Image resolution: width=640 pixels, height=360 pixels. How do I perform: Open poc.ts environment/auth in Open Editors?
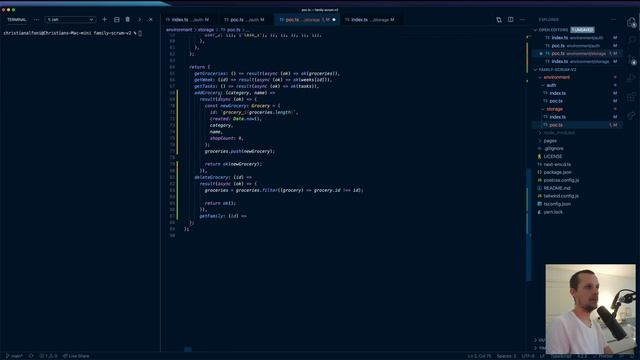point(578,46)
